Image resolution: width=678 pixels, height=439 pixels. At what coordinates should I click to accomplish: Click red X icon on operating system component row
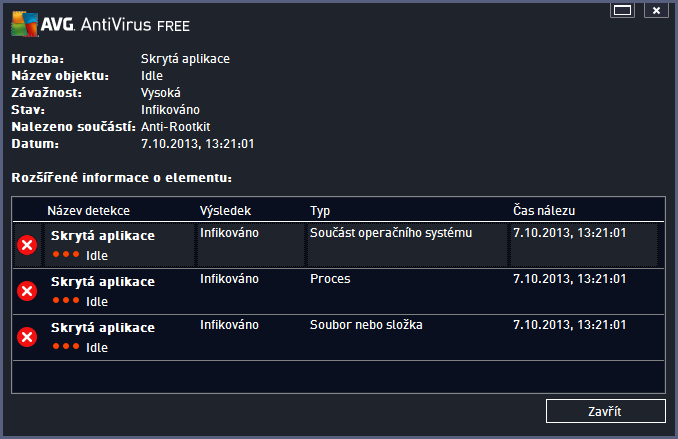pos(27,244)
